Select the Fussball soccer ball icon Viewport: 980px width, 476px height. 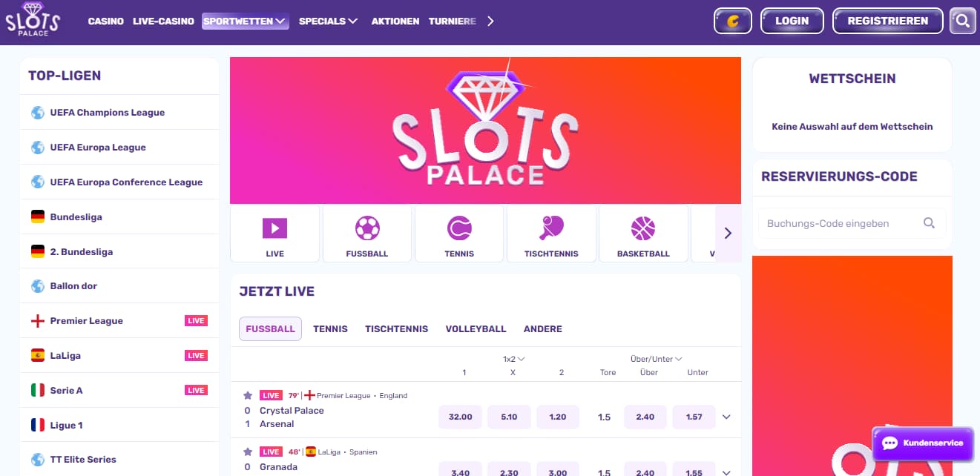[367, 228]
